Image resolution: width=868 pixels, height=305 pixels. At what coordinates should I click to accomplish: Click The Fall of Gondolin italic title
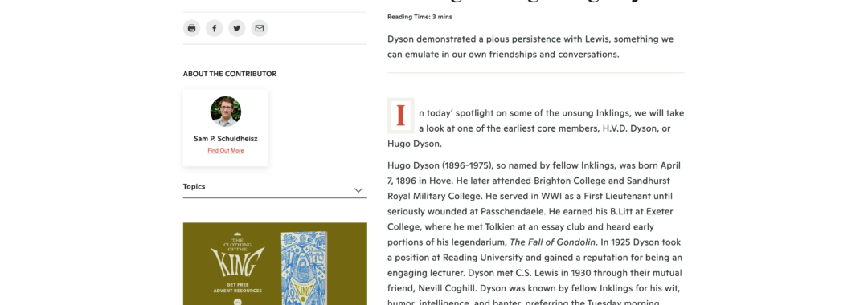(x=552, y=242)
